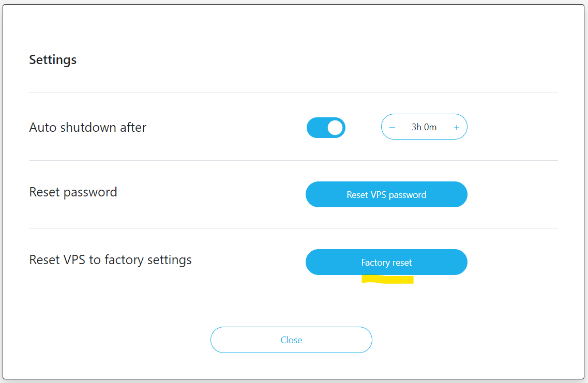588x383 pixels.
Task: Click the Reset VPS password button
Action: (x=386, y=194)
